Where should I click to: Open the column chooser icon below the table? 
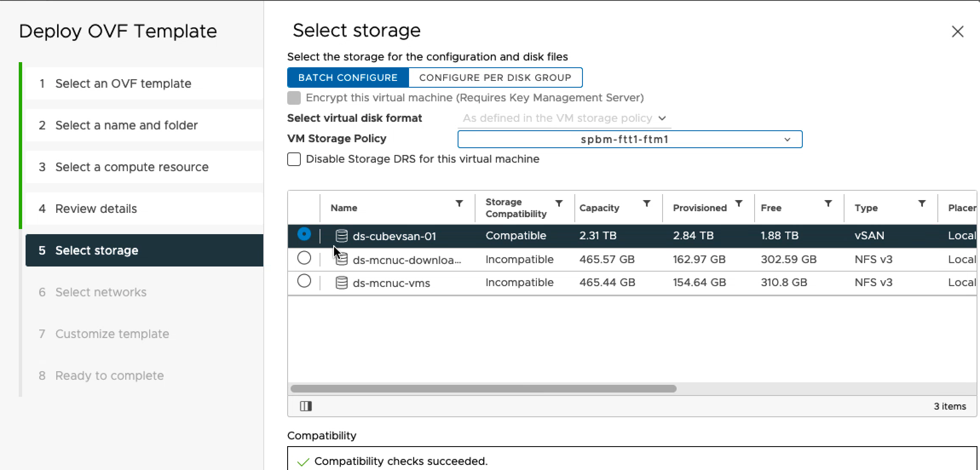pyautogui.click(x=306, y=406)
